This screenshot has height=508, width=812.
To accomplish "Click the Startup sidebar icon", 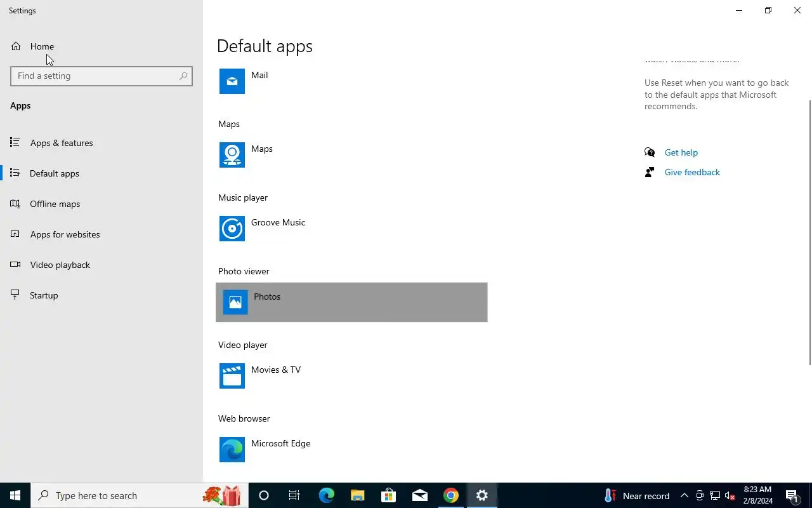I will click(15, 295).
